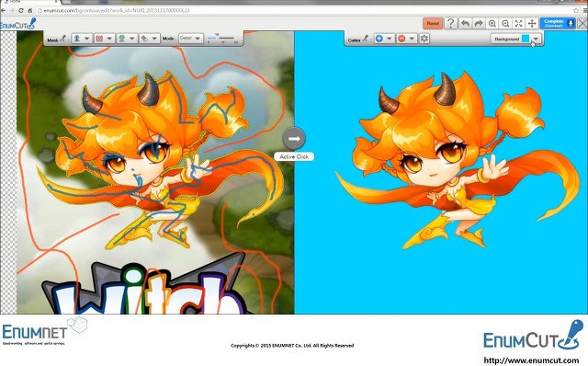Image resolution: width=588 pixels, height=366 pixels.
Task: Zoom in using the magnifier plus icon
Action: 492,23
